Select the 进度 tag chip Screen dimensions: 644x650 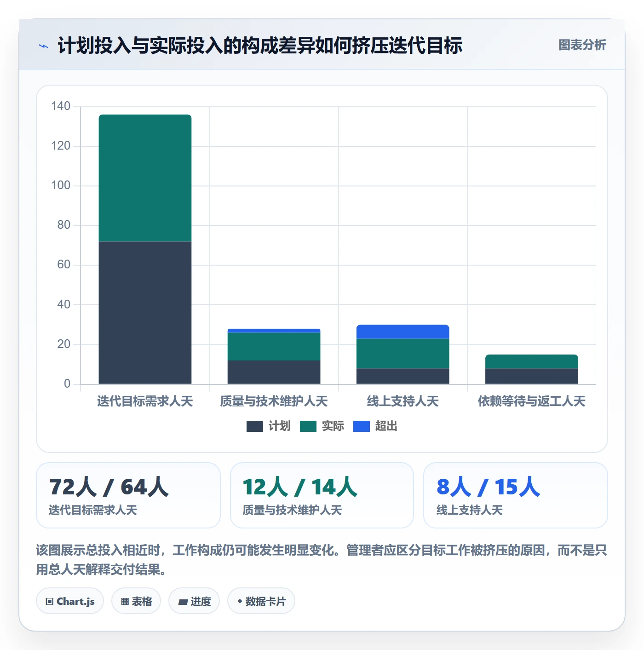[194, 601]
